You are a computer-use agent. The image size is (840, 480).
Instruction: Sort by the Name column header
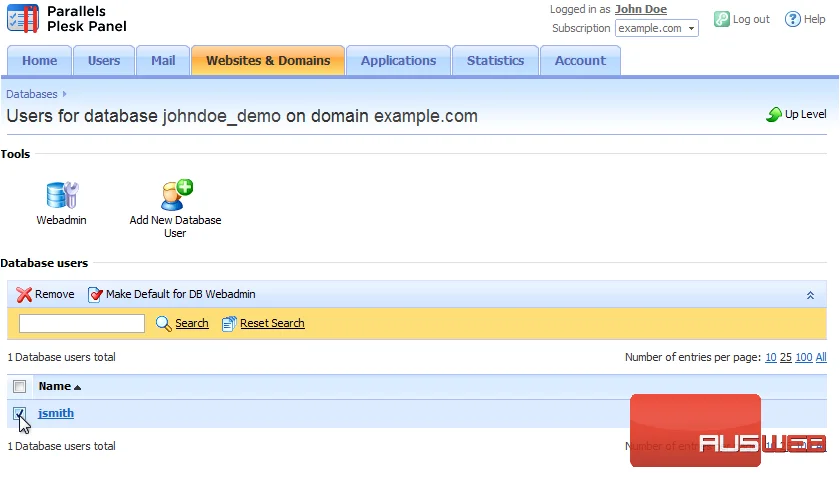(59, 386)
